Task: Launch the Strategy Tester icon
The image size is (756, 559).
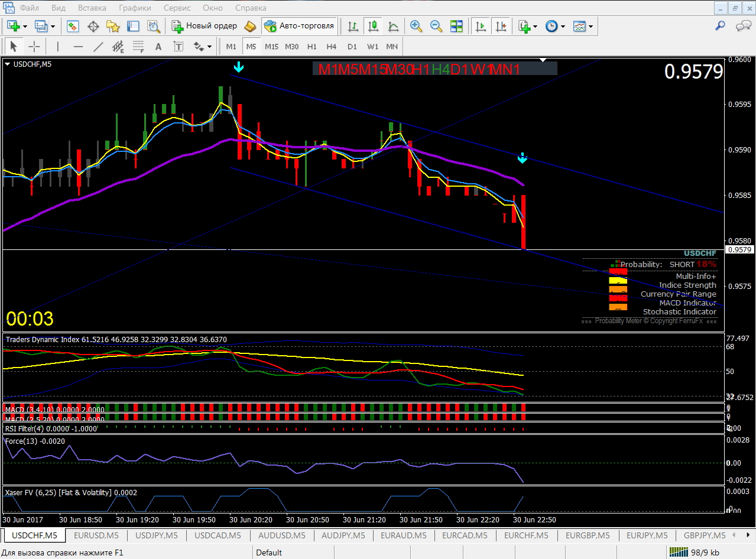Action: tap(154, 26)
